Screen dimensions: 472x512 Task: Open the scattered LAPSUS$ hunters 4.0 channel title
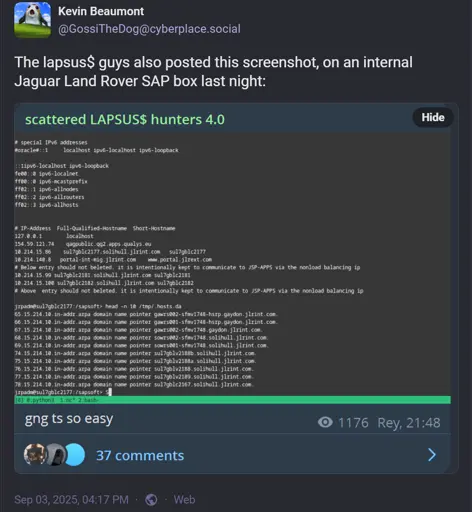[x=125, y=119]
